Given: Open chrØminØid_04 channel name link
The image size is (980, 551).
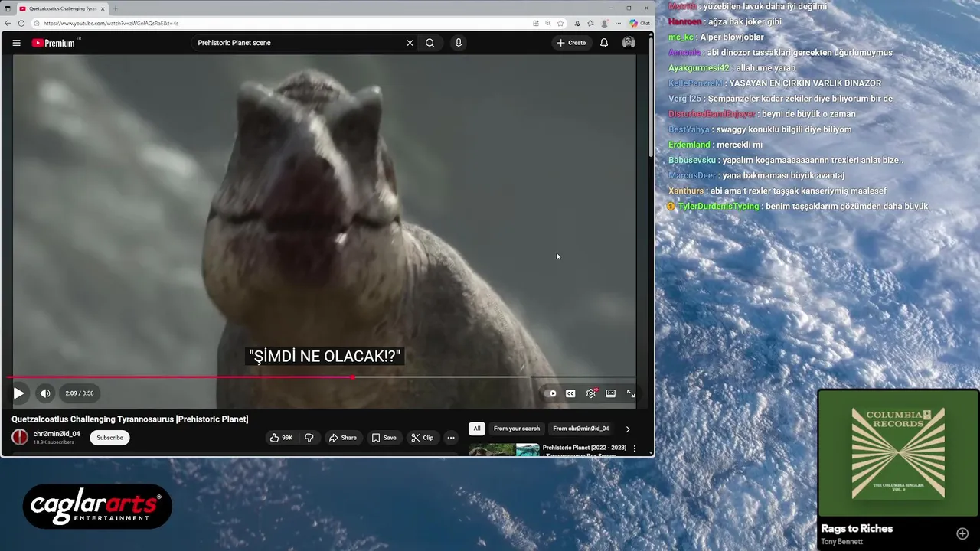Looking at the screenshot, I should coord(57,434).
